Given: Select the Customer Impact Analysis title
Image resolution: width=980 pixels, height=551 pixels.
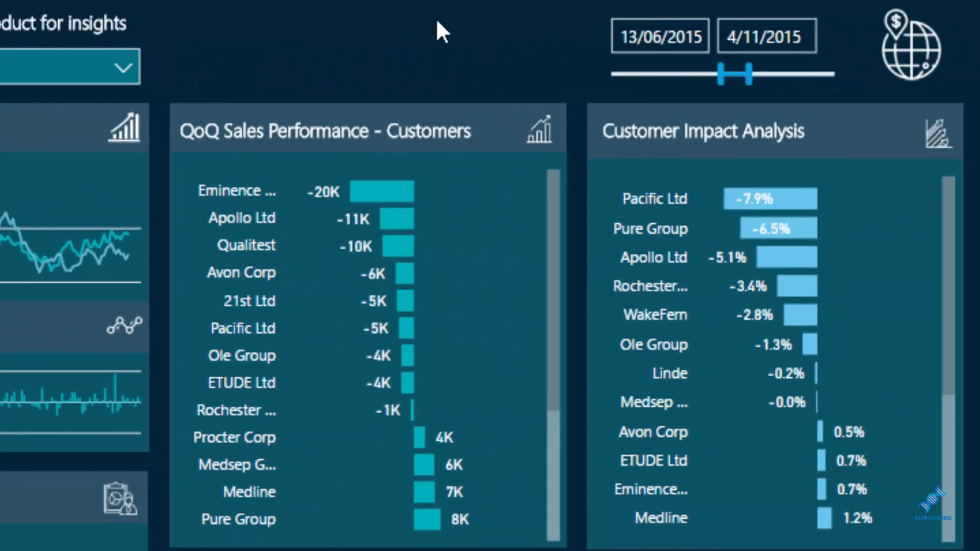Looking at the screenshot, I should (703, 131).
